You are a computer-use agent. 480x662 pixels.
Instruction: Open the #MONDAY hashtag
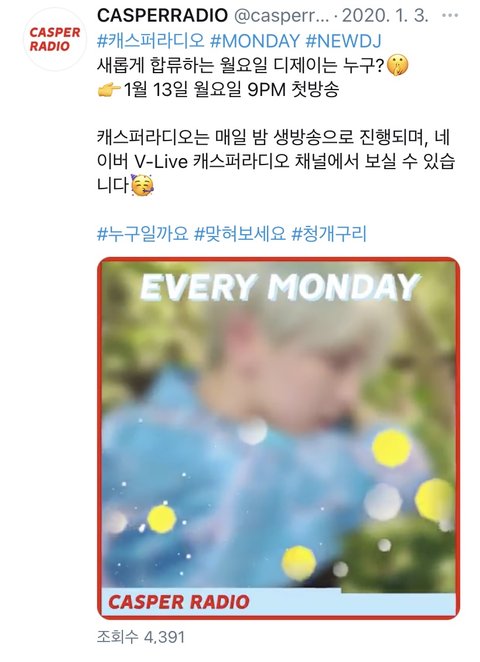255,41
